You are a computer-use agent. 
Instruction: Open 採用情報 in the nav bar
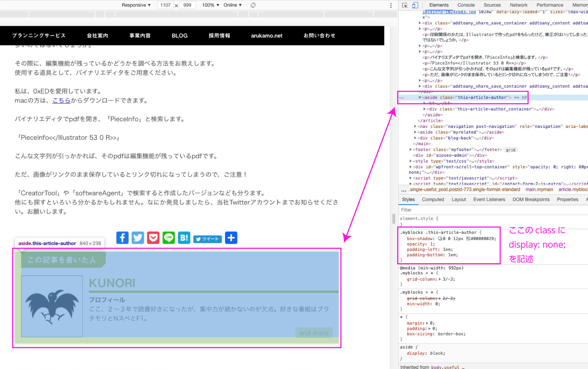[219, 36]
